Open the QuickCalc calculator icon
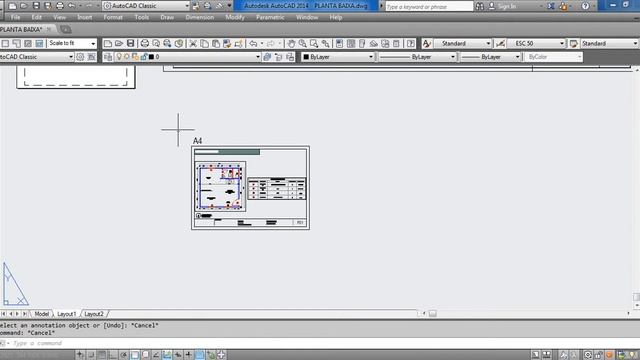Image resolution: width=640 pixels, height=360 pixels. point(396,43)
